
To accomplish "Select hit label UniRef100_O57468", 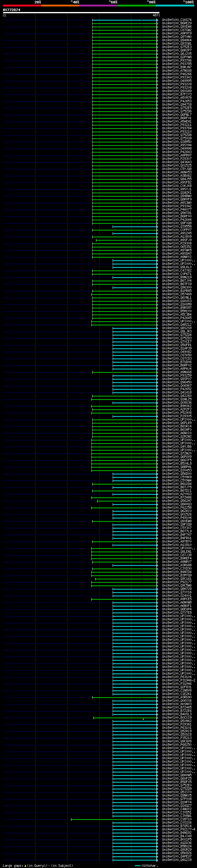I will [x=176, y=294].
